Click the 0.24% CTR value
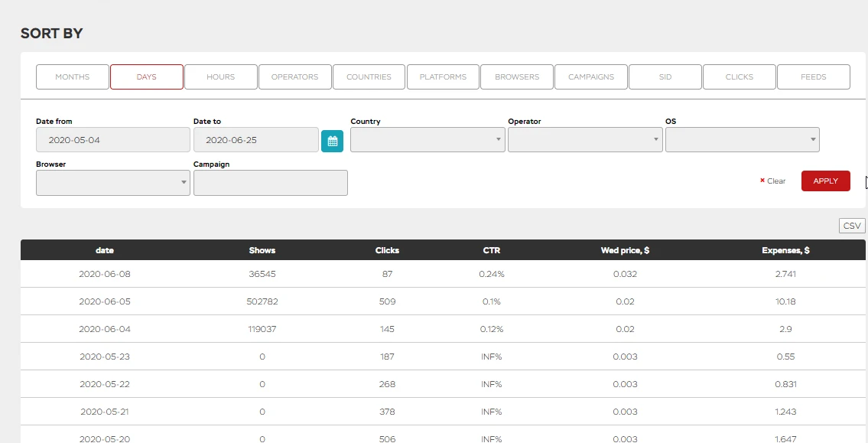The width and height of the screenshot is (868, 443). coord(492,274)
